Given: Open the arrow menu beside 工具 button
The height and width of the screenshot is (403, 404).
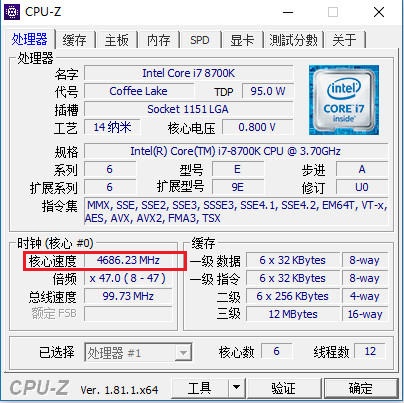Looking at the screenshot, I should coord(236,387).
